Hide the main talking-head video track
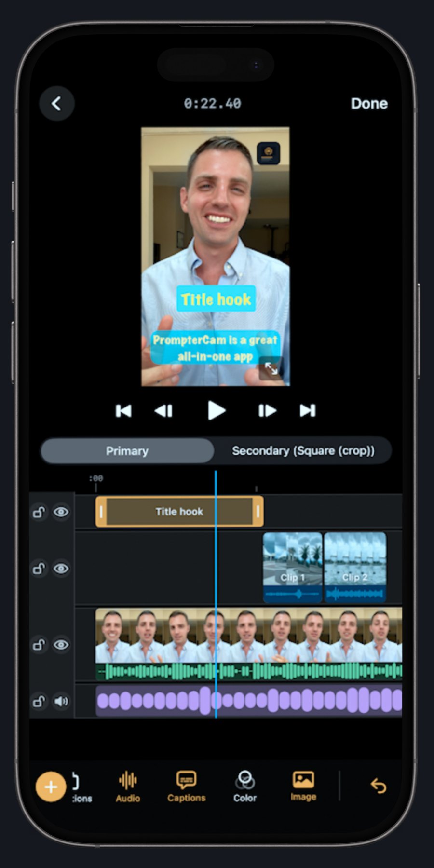 (61, 645)
